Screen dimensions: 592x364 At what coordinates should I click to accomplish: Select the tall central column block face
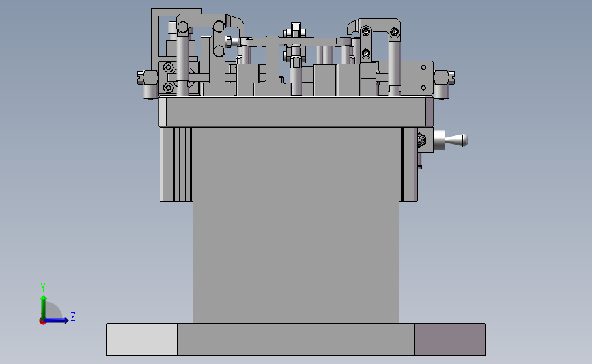[x=296, y=225]
